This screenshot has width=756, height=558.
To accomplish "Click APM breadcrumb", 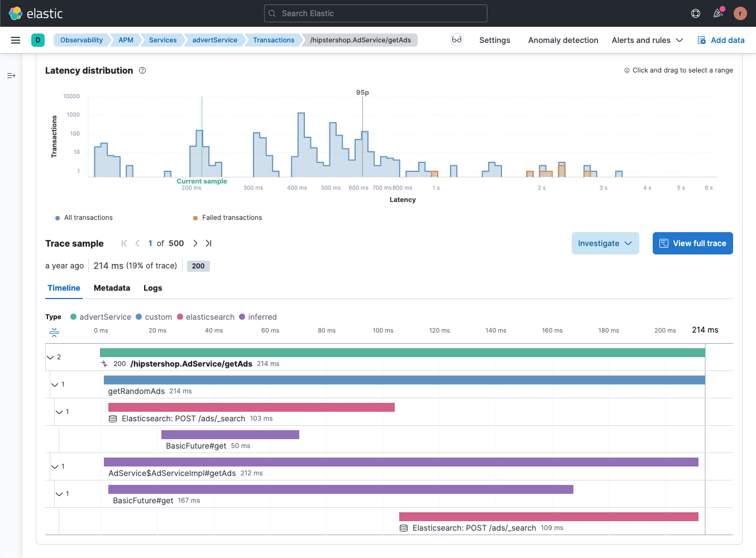I will (126, 40).
